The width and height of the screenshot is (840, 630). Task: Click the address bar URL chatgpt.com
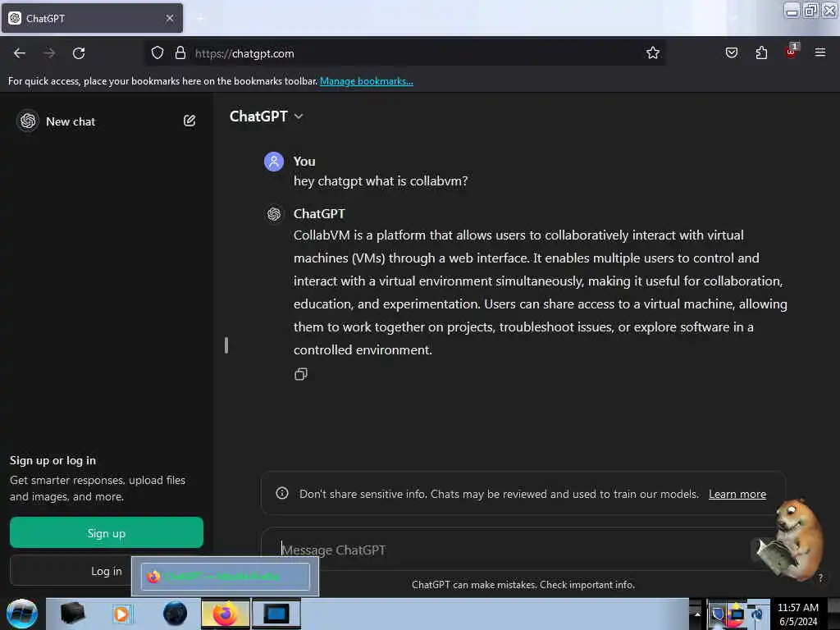pos(244,53)
